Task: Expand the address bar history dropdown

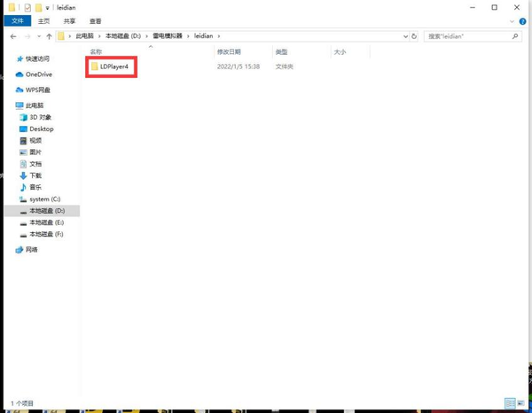Action: click(405, 36)
